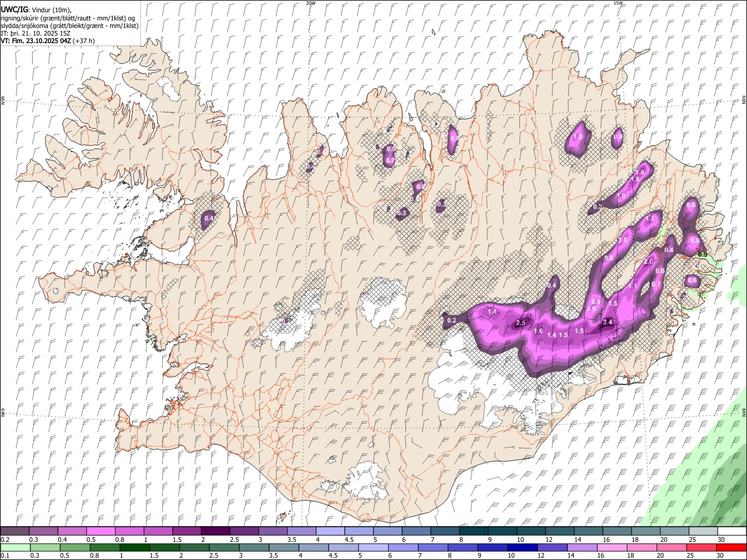Pick the darkest green swatch between 1 and 1.5, bottom row
This screenshot has height=560, width=747.
click(134, 548)
